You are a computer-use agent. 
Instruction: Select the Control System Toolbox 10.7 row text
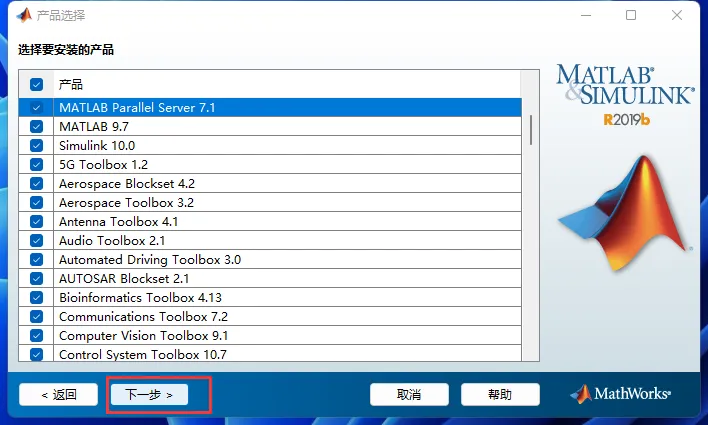pos(143,355)
